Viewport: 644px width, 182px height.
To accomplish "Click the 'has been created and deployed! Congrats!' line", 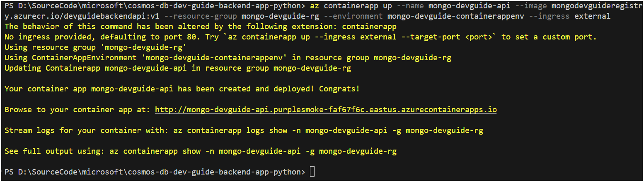I will click(182, 89).
